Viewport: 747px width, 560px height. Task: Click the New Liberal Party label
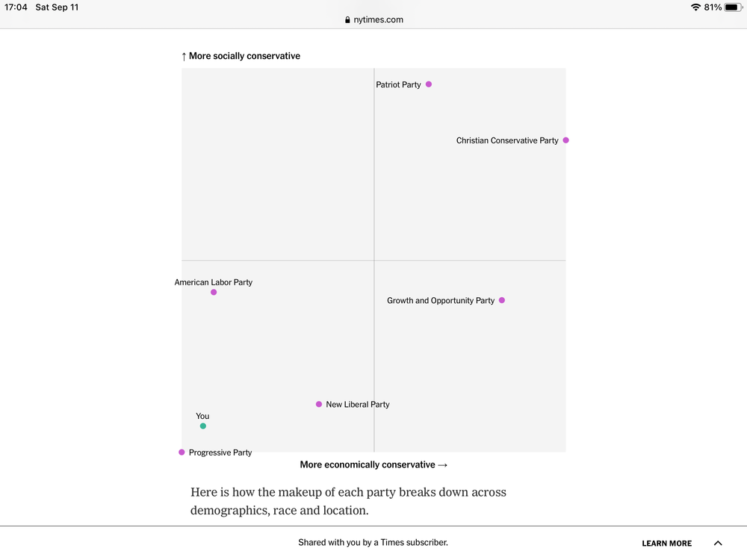pyautogui.click(x=358, y=405)
